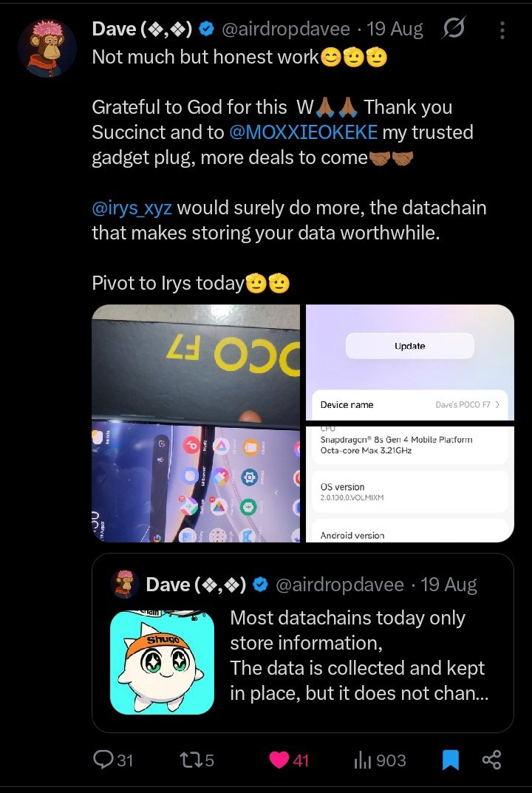This screenshot has height=793, width=532.
Task: Unlike the post via pink heart icon
Action: 279,760
